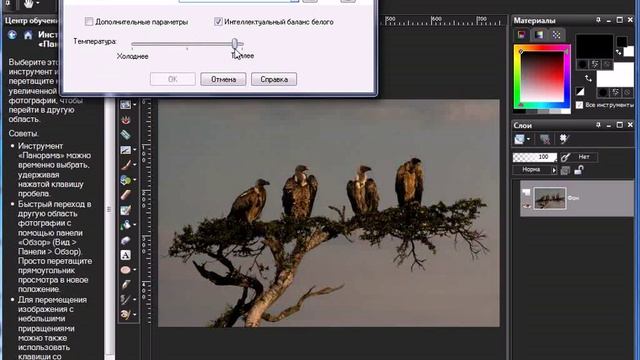Toggle foreground texture button
The image size is (640, 360).
[x=595, y=64]
